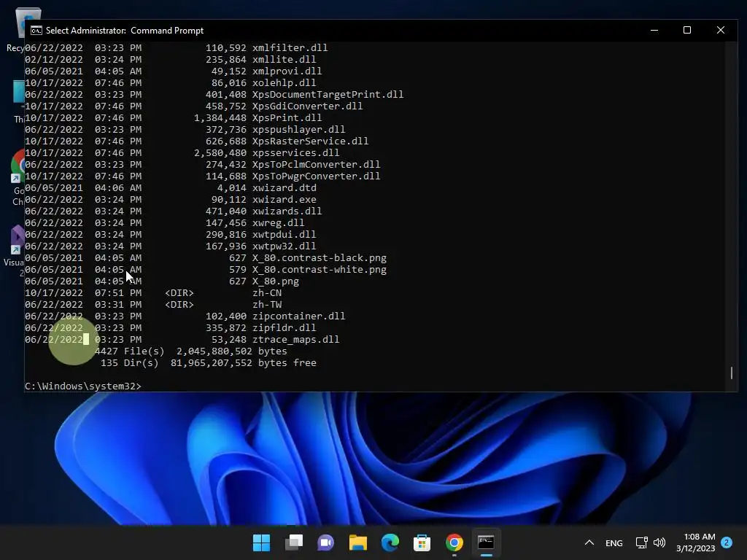The height and width of the screenshot is (560, 747).
Task: Click the 2,580,480 file size value
Action: tap(220, 153)
